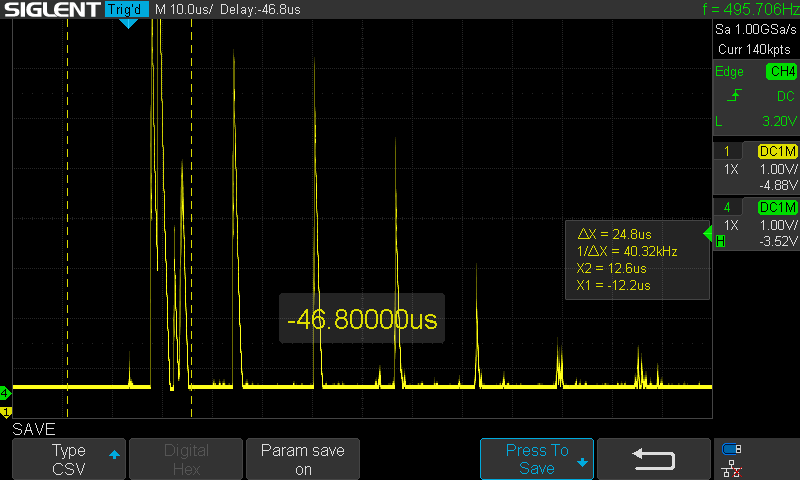Click the trigger position marker triangle
This screenshot has width=800, height=480.
pos(128,23)
